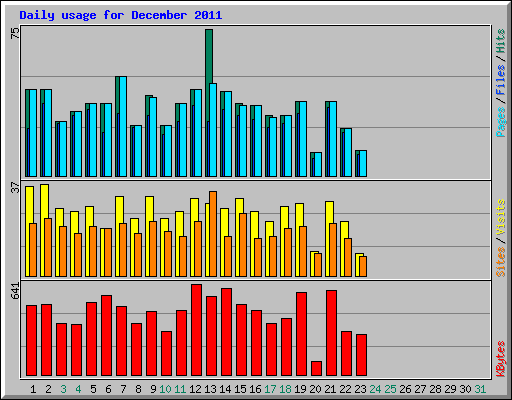The width and height of the screenshot is (512, 400).
Task: Click day label '6' on the x-axis
Action: pos(108,389)
